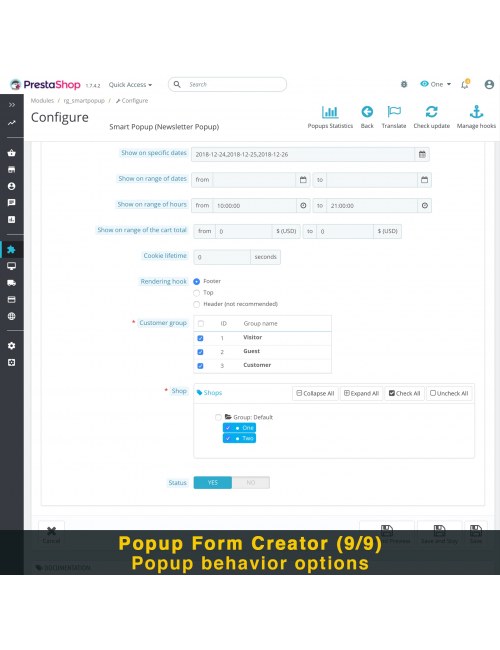Screen dimensions: 500x650
Task: Open Catalog store icon in sidebar
Action: tap(12, 170)
